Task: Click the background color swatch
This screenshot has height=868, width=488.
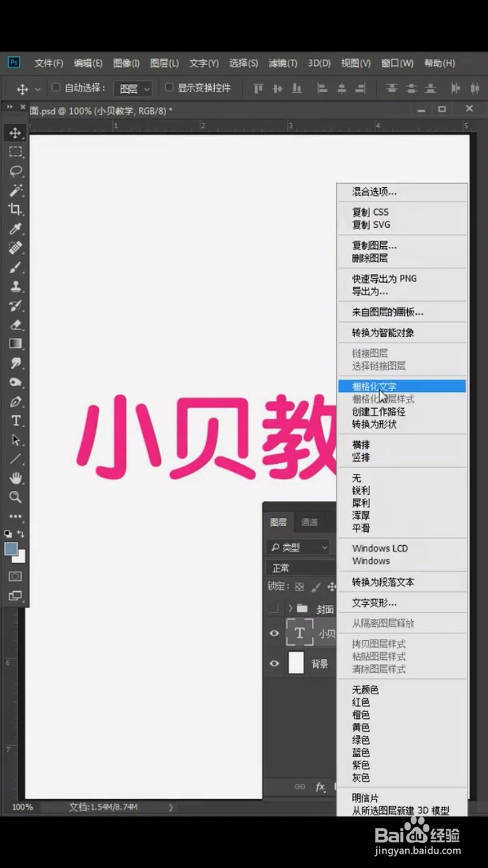Action: pyautogui.click(x=22, y=558)
